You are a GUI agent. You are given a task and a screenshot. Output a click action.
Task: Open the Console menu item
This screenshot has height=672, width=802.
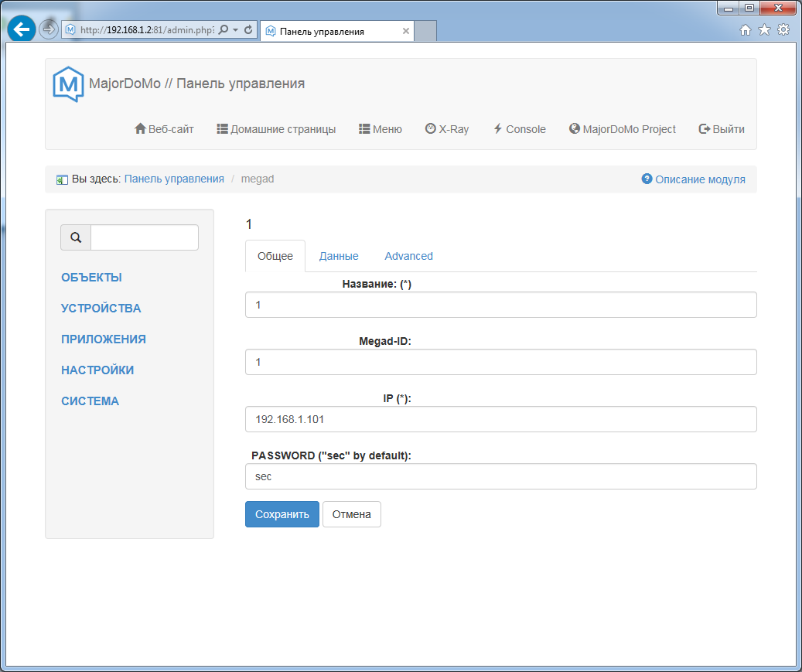(x=519, y=129)
